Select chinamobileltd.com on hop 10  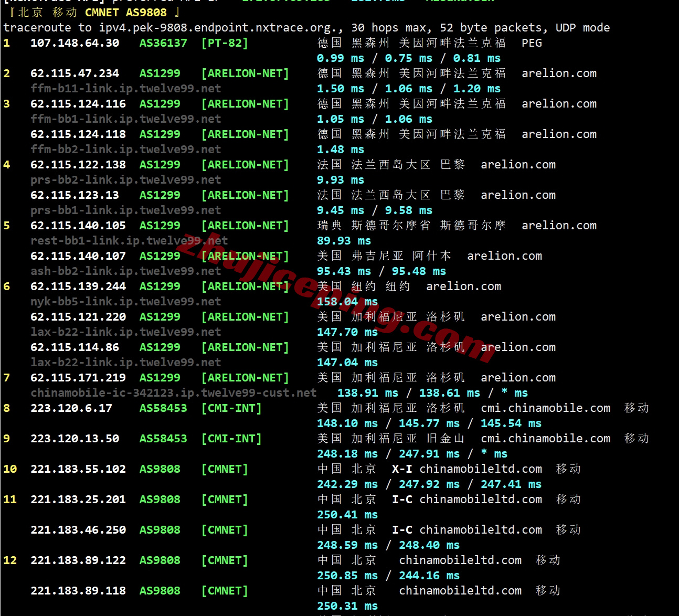(x=481, y=469)
